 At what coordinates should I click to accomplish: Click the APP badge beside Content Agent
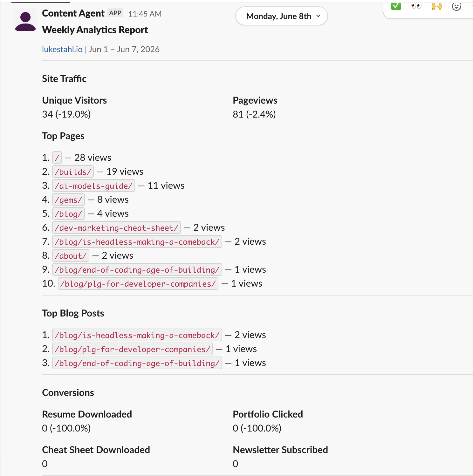pos(115,13)
